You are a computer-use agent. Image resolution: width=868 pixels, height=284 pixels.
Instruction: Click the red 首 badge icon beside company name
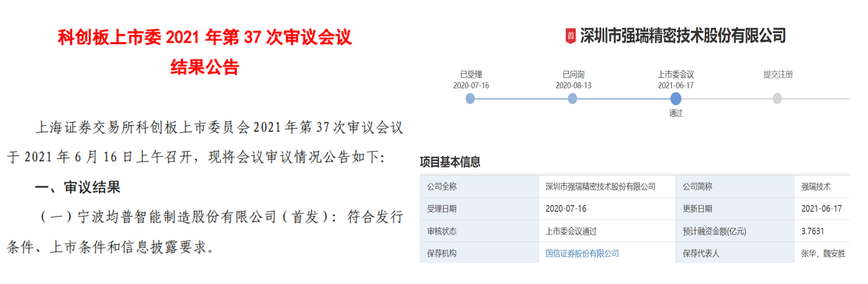pos(571,36)
